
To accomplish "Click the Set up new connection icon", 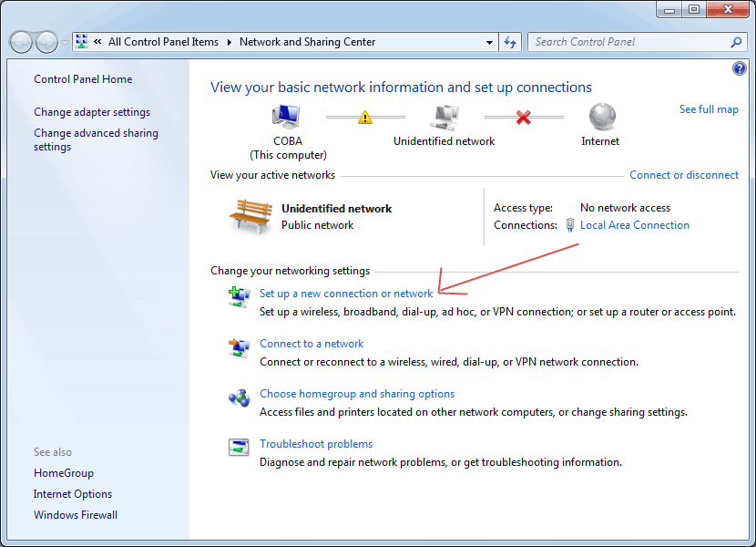I will click(x=240, y=296).
